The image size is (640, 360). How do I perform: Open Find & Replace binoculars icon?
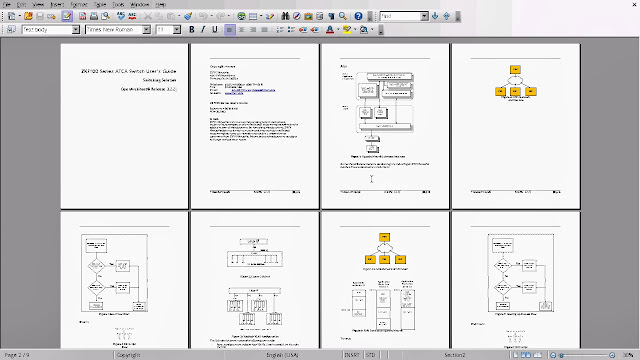tap(285, 16)
